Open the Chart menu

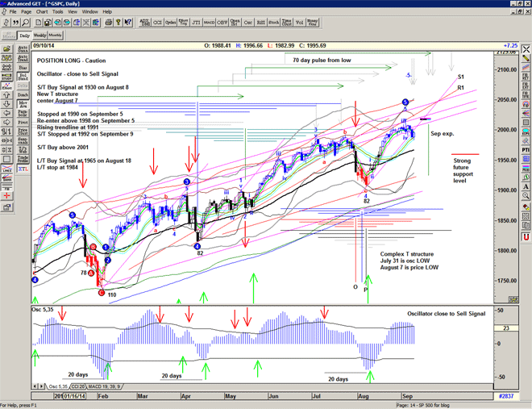[42, 12]
